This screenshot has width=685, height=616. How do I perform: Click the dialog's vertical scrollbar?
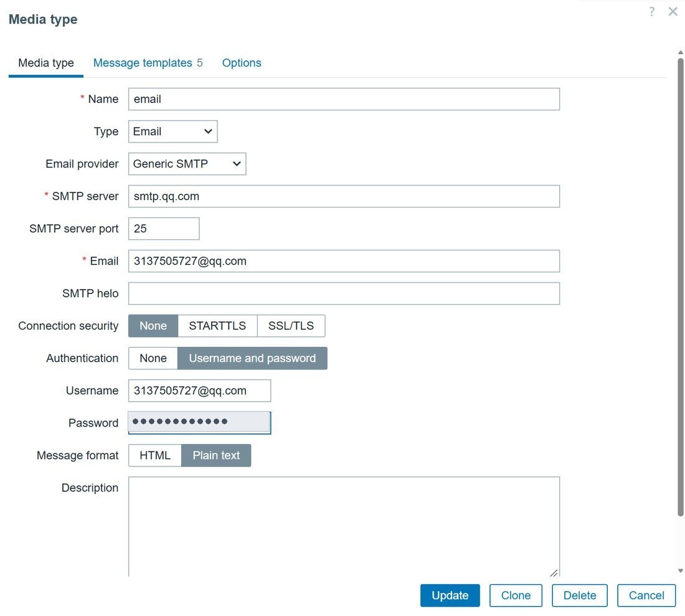(x=681, y=287)
